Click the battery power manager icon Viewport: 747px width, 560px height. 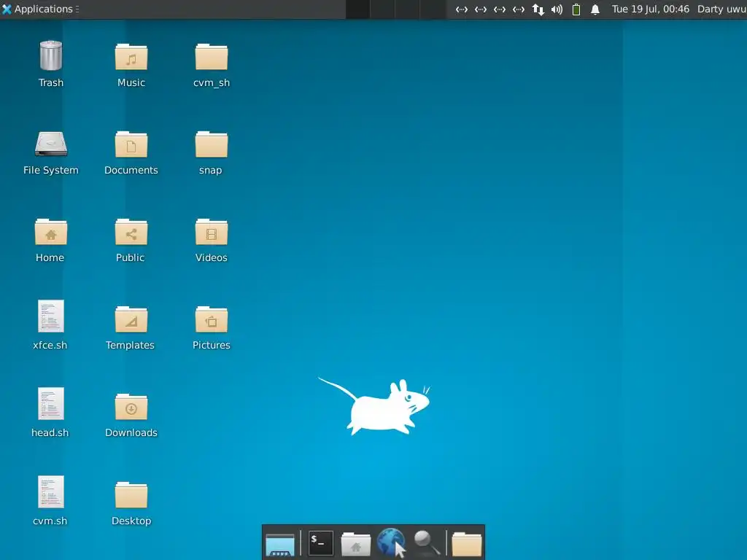click(x=576, y=9)
